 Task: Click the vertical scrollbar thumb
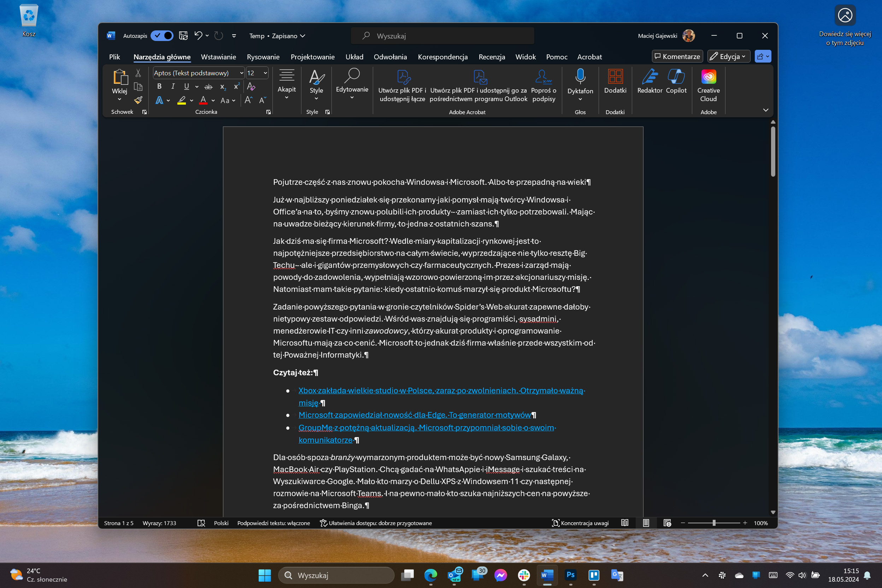pos(773,152)
